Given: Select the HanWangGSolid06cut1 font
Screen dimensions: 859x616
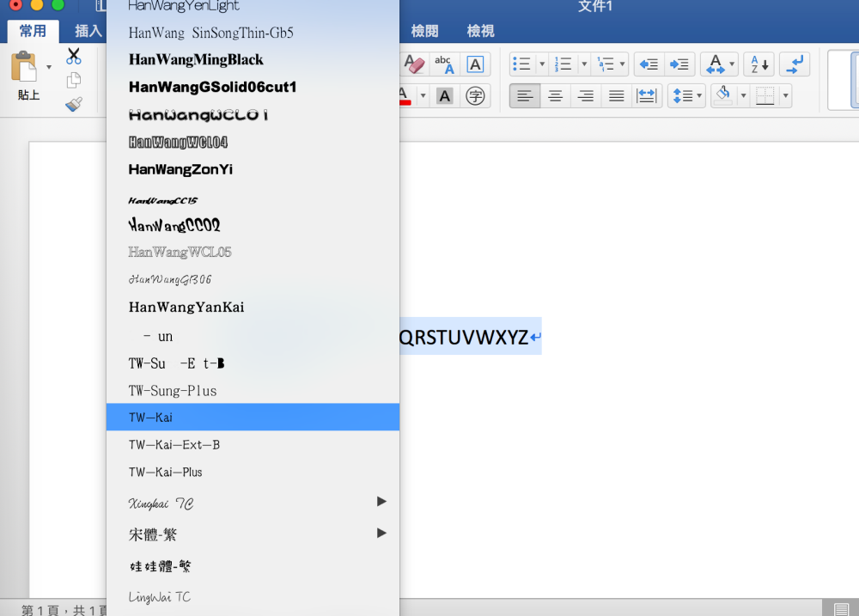Looking at the screenshot, I should click(253, 87).
